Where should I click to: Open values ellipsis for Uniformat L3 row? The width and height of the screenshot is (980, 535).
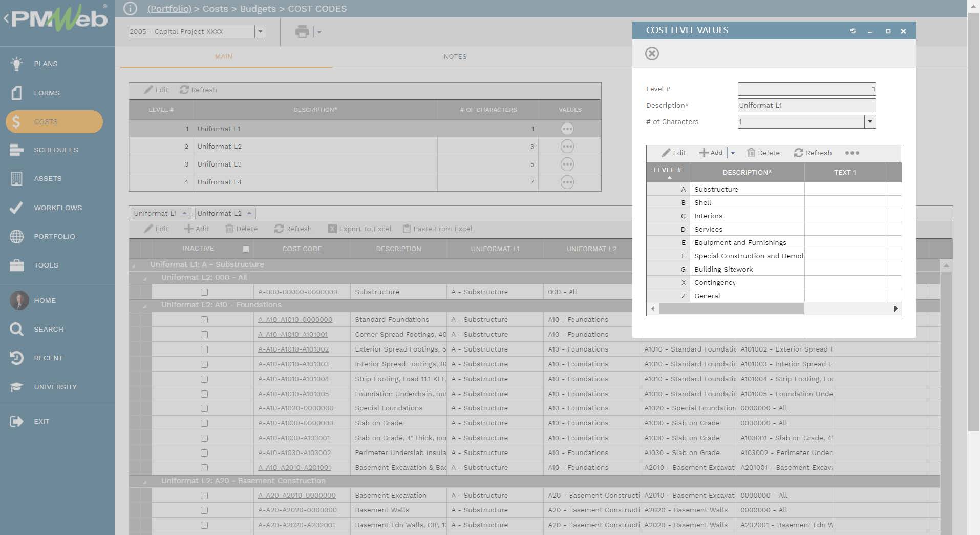click(x=567, y=164)
